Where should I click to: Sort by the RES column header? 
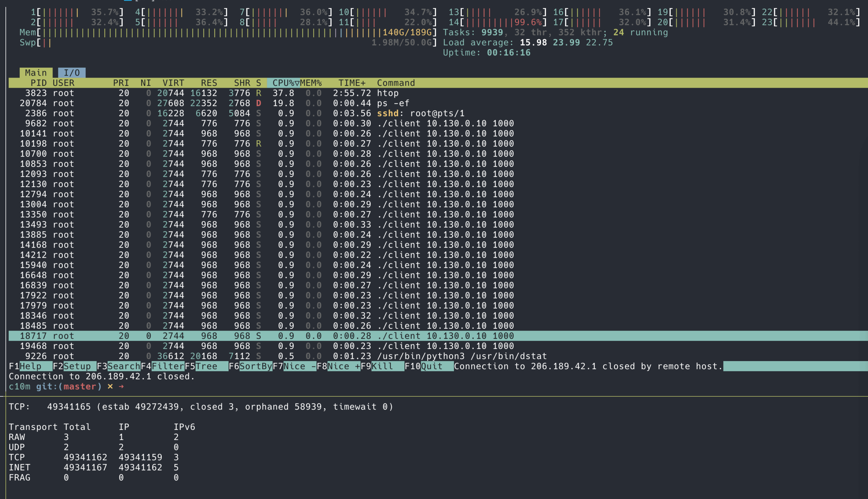pos(209,83)
